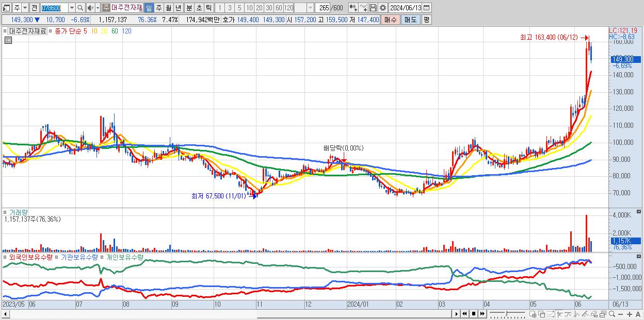This screenshot has width=644, height=320.
Task: Choose the 10 interval button
Action: tap(249, 8)
